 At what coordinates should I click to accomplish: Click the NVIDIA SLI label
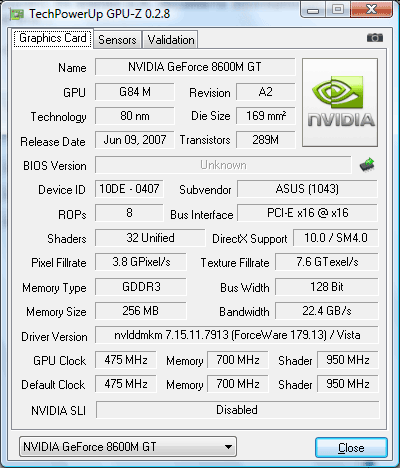[58, 411]
